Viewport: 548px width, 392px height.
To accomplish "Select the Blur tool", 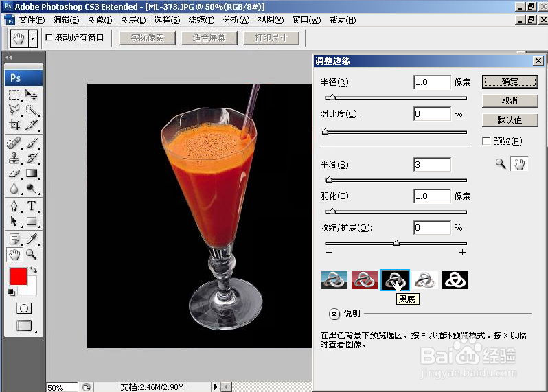I will tap(14, 189).
